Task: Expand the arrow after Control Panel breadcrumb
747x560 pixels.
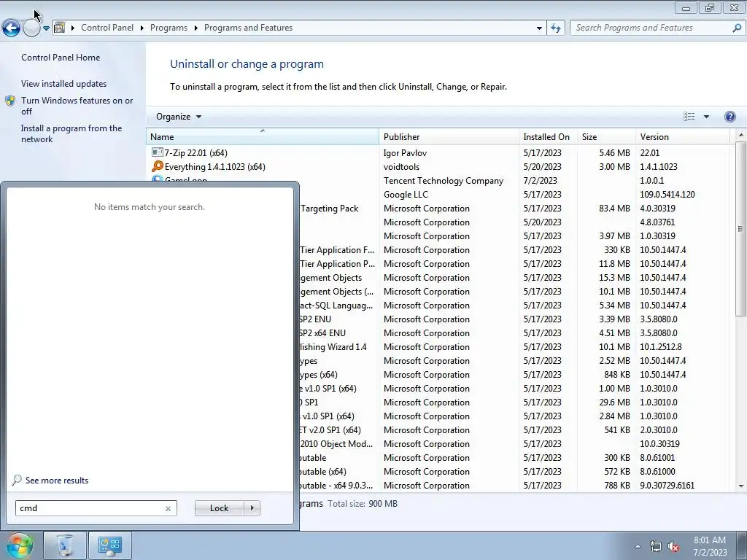Action: coord(142,28)
